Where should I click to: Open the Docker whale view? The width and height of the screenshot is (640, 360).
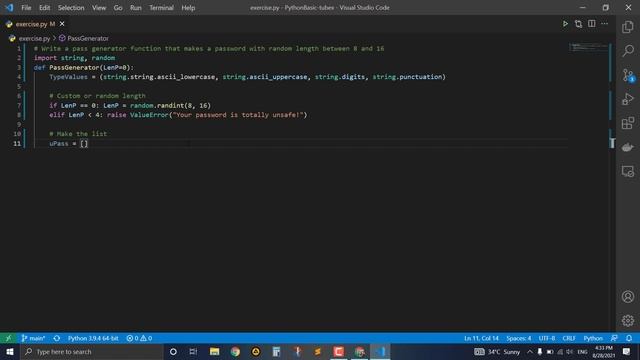pyautogui.click(x=628, y=147)
